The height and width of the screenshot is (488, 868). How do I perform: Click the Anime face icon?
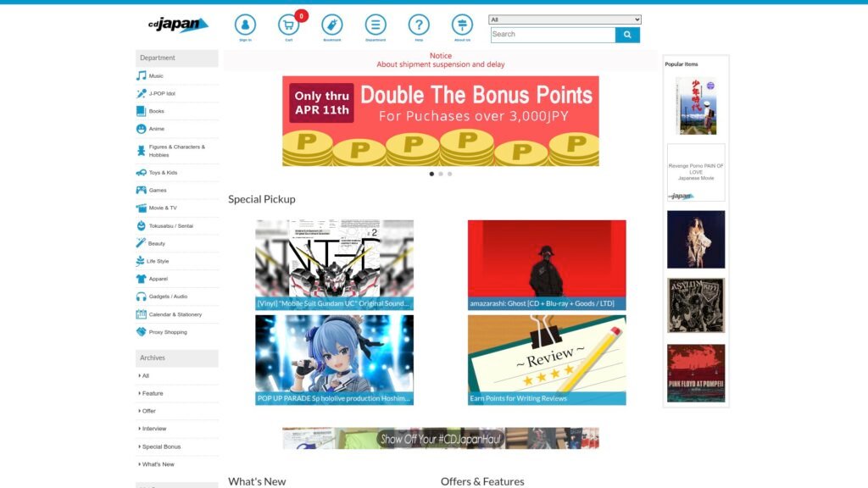tap(142, 129)
